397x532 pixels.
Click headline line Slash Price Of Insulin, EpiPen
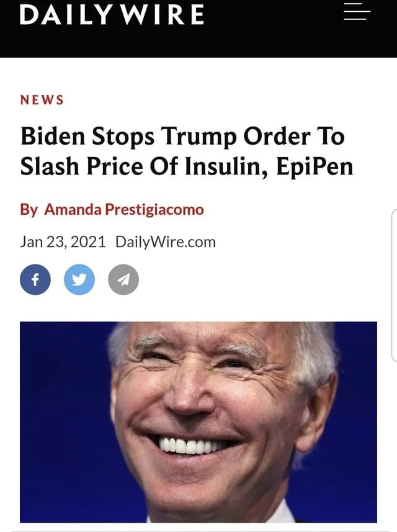click(x=187, y=166)
